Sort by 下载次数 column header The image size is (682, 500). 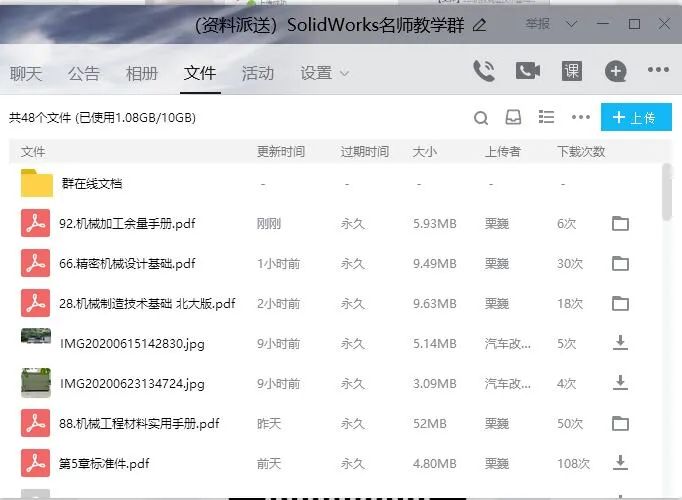click(x=581, y=152)
